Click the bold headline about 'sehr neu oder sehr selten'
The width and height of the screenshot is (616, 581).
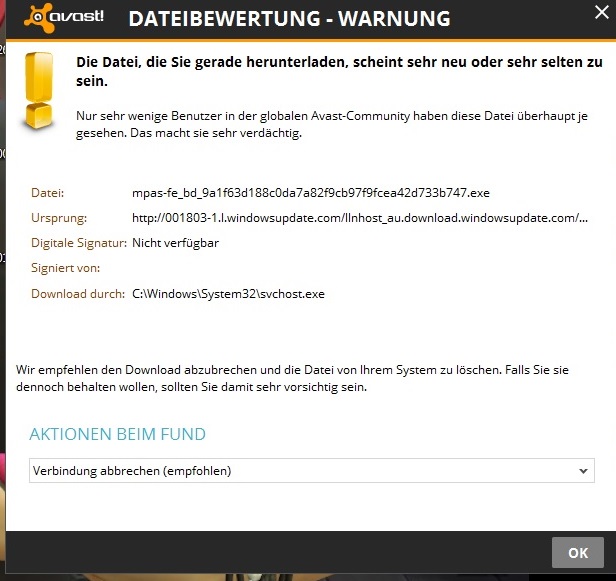(x=339, y=71)
